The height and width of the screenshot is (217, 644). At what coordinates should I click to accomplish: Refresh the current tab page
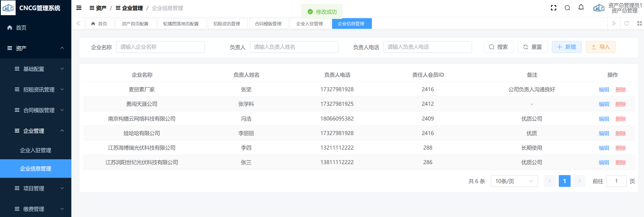[626, 23]
